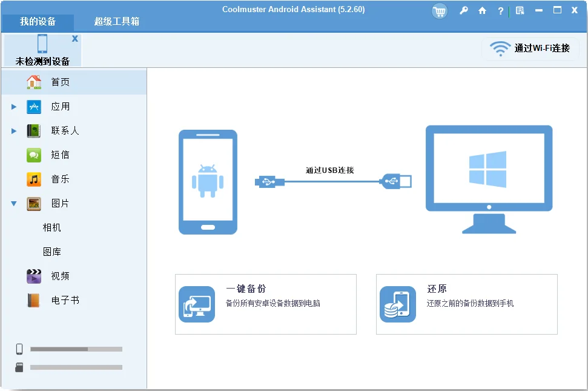The height and width of the screenshot is (391, 588).
Task: Click the phone storage icon
Action: (x=19, y=349)
